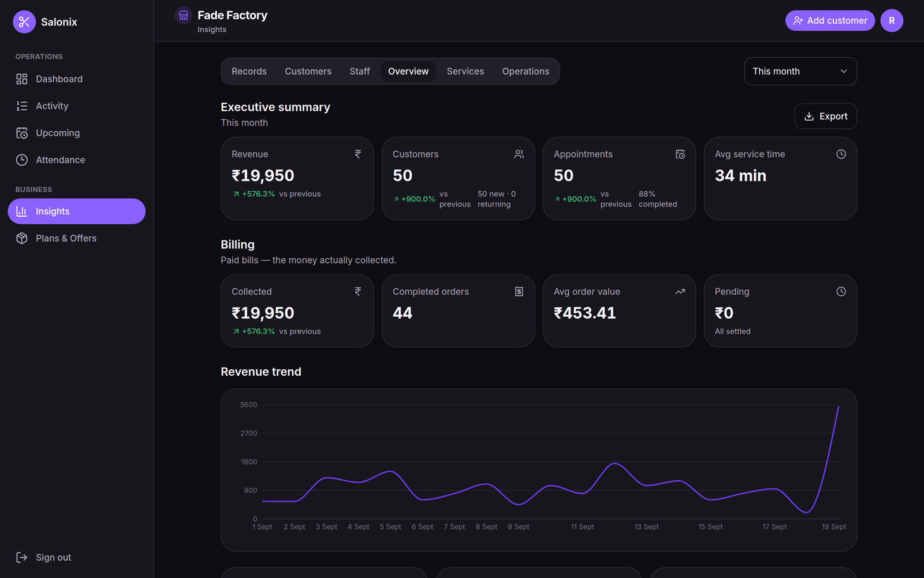Click the Add customer button
Screen dimensions: 924x578
pos(830,21)
